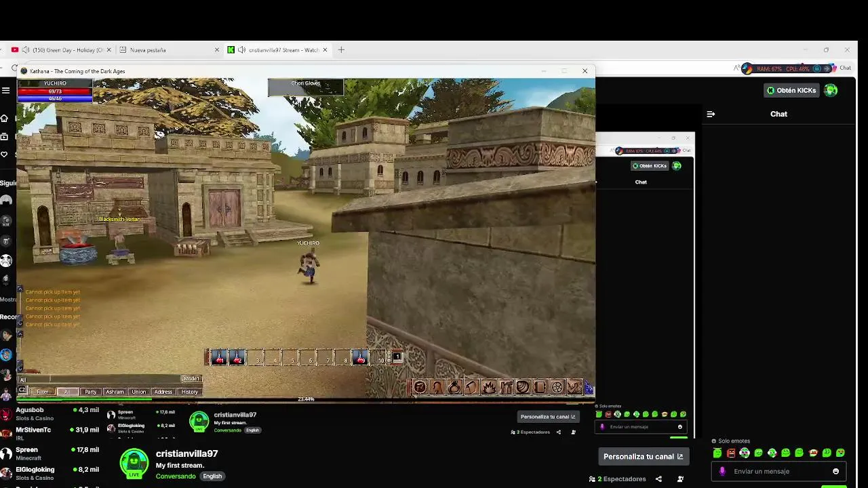The image size is (868, 488).
Task: Select the Filter chat tab
Action: (42, 392)
